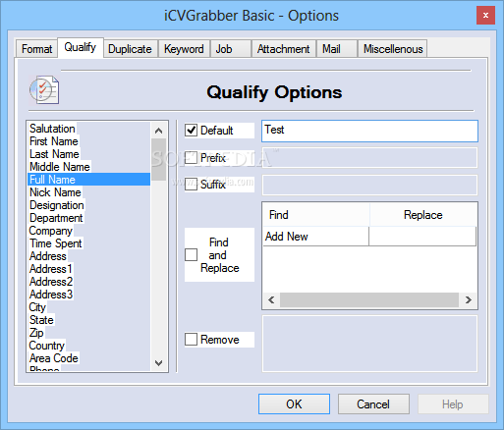Select State in the field list
This screenshot has width=504, height=430.
point(88,320)
